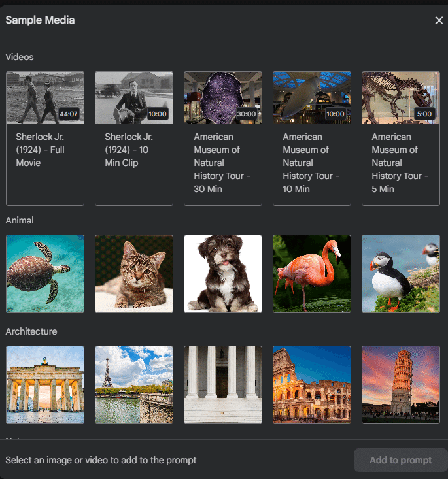Click the 5:00 duration badge

(x=424, y=114)
